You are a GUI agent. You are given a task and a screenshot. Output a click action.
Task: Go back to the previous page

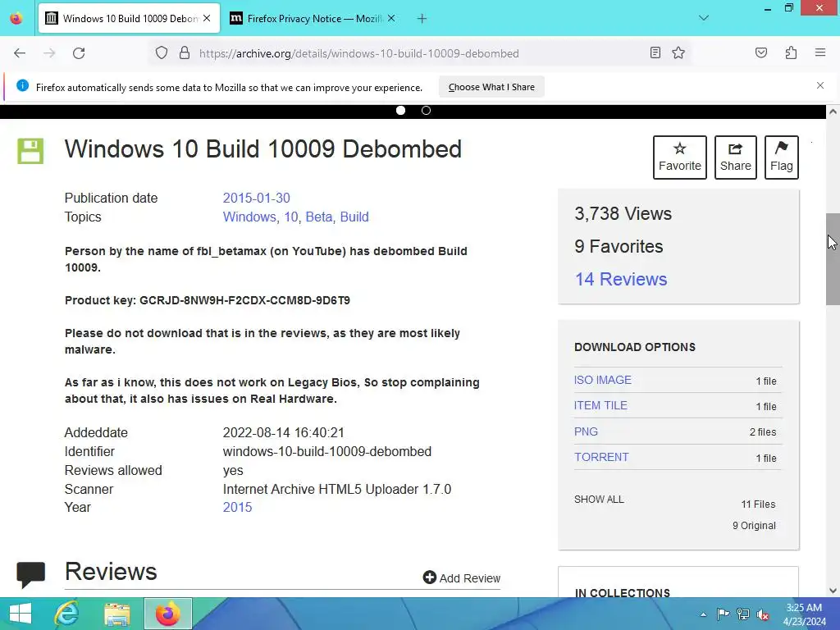pyautogui.click(x=20, y=53)
